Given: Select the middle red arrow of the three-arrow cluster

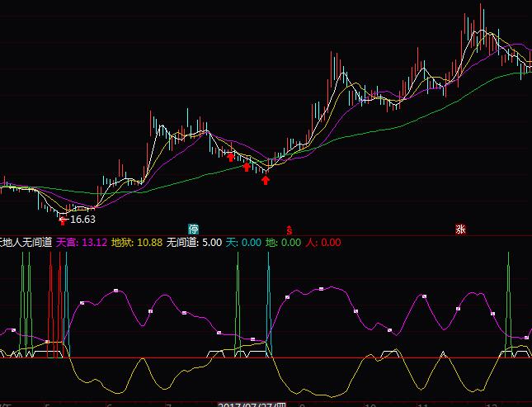Looking at the screenshot, I should 246,167.
